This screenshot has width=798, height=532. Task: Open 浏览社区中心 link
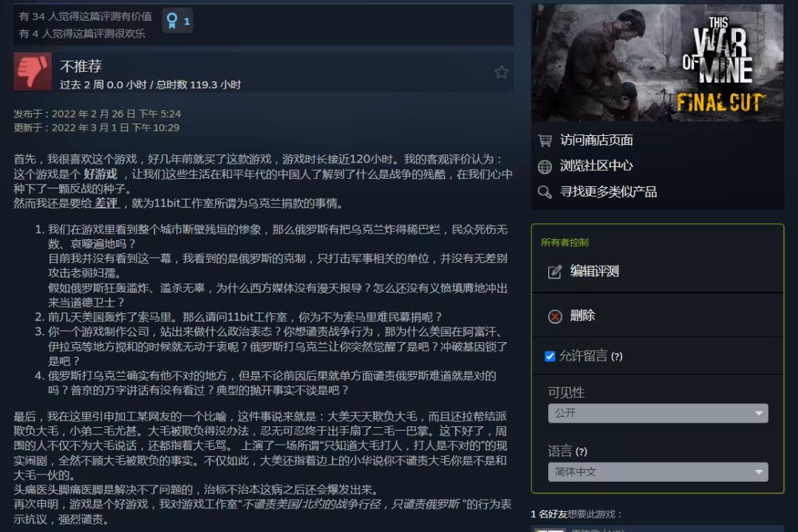596,166
